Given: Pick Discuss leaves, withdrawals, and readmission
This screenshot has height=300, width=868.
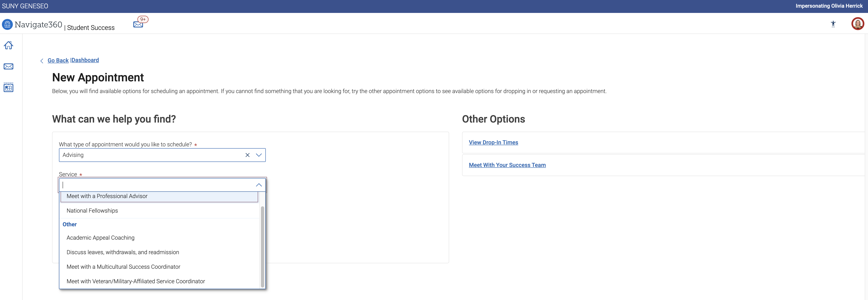Looking at the screenshot, I should pyautogui.click(x=123, y=252).
